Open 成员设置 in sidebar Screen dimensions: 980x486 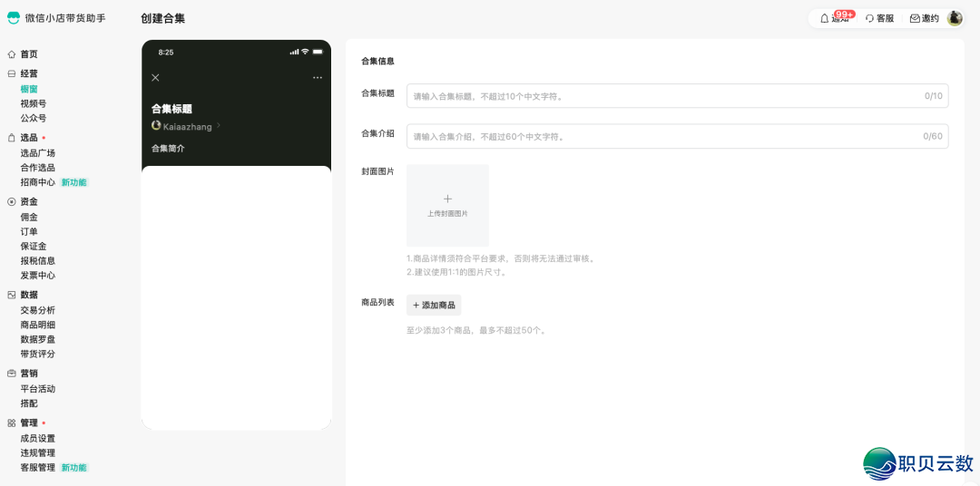coord(37,439)
